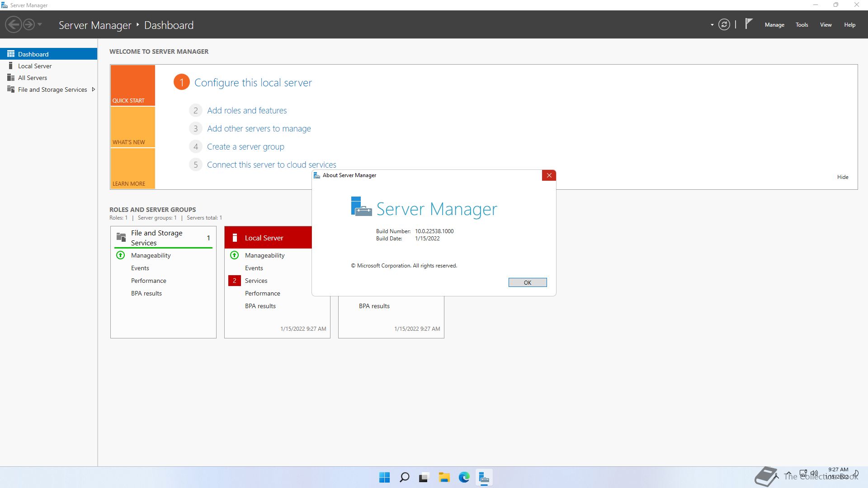Click Create a server group link
868x488 pixels.
coord(245,146)
